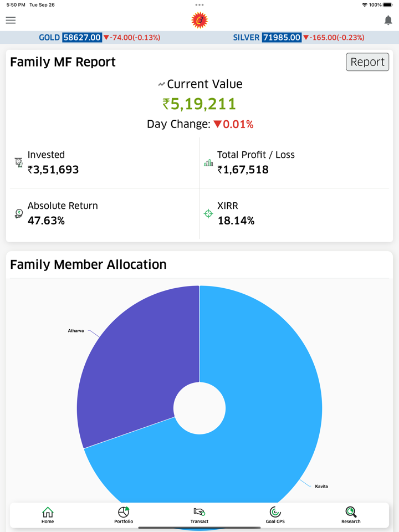Tap the GOLD price ticker
Viewport: 399px width, 532px height.
[99, 38]
